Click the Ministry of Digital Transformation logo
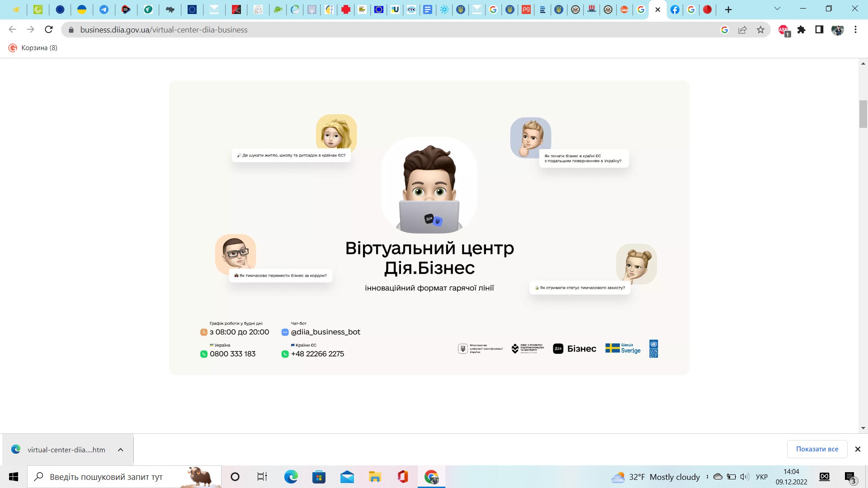 [x=480, y=349]
